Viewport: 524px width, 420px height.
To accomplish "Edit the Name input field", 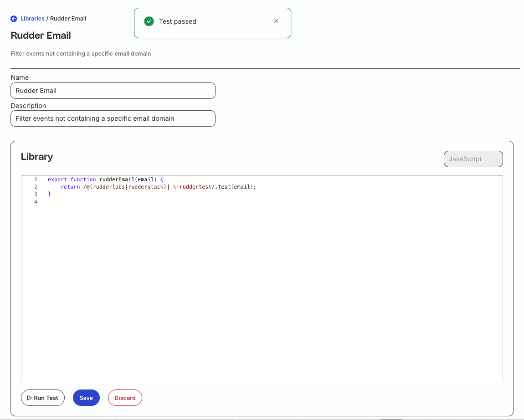I will point(113,91).
